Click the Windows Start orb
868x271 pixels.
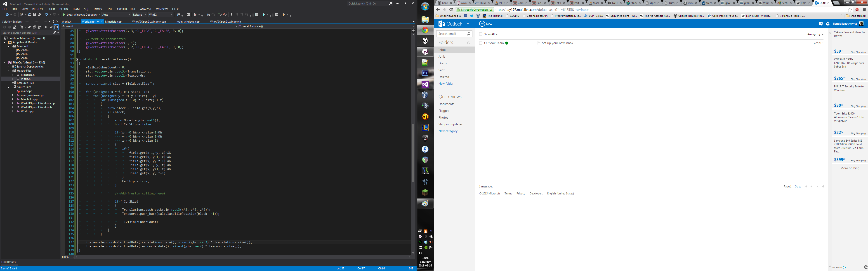click(425, 6)
